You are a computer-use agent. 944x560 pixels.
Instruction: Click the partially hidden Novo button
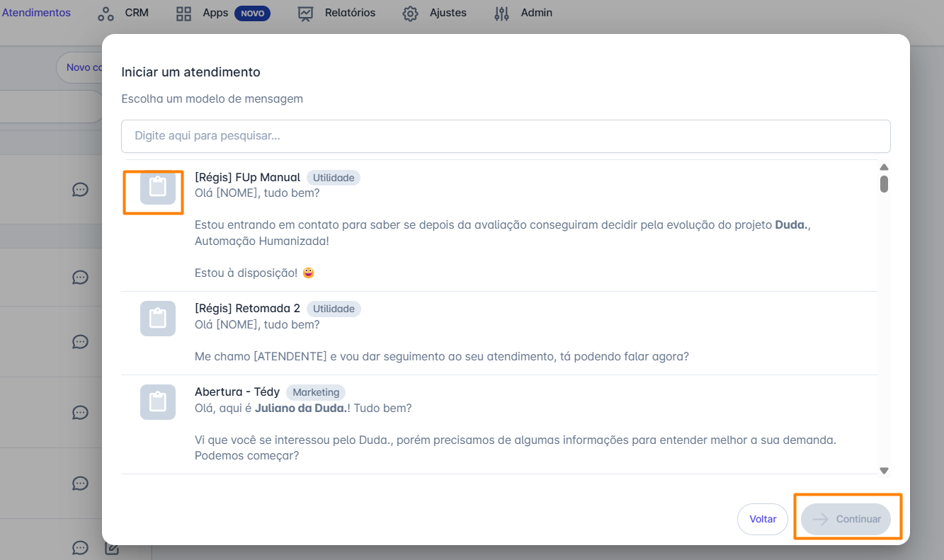pyautogui.click(x=80, y=68)
